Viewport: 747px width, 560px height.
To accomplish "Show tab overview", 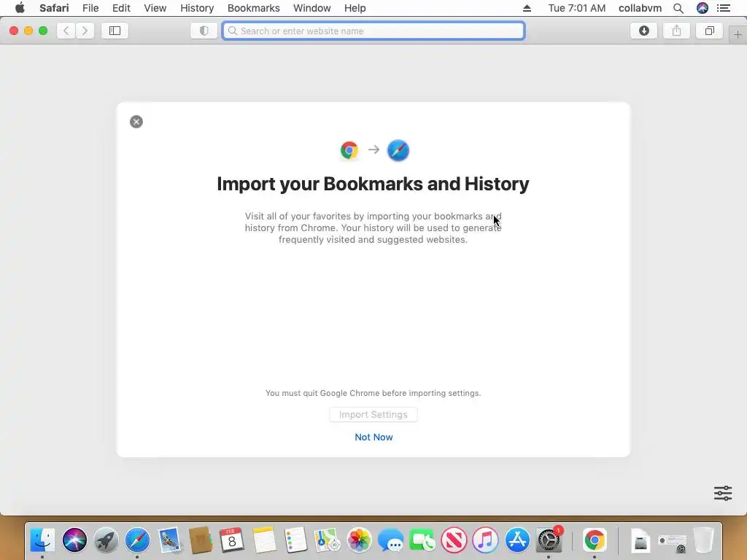I will click(x=709, y=31).
